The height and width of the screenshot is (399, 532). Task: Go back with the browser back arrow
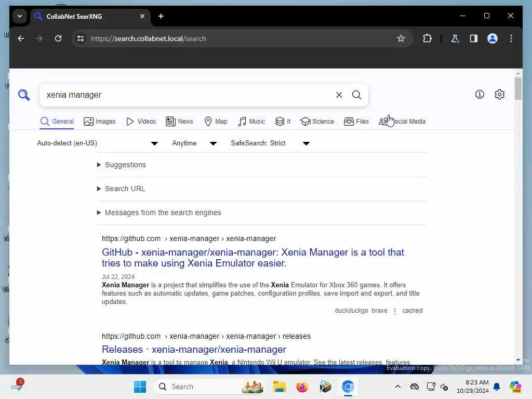(x=21, y=38)
